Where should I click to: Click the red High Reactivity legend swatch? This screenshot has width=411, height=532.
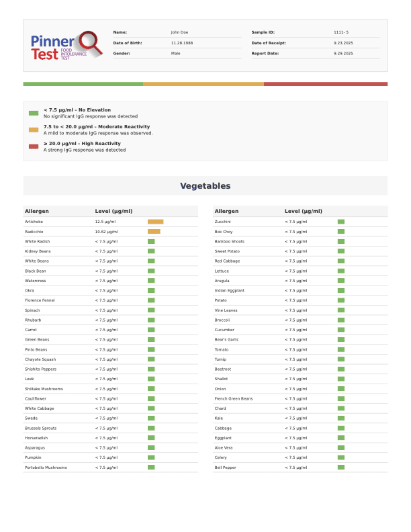(x=34, y=146)
